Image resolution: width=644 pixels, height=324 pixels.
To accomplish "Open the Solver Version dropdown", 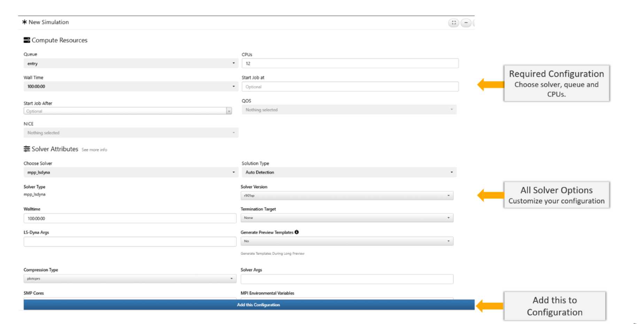I will point(347,196).
